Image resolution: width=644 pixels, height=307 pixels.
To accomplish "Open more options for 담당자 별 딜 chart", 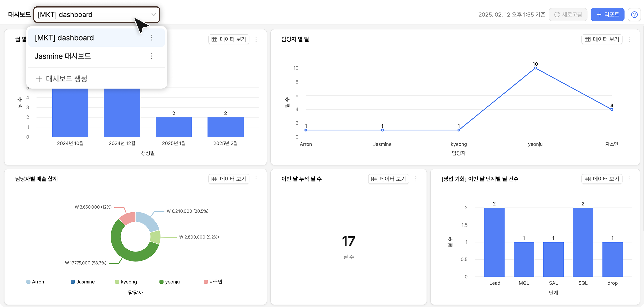I will pos(629,39).
